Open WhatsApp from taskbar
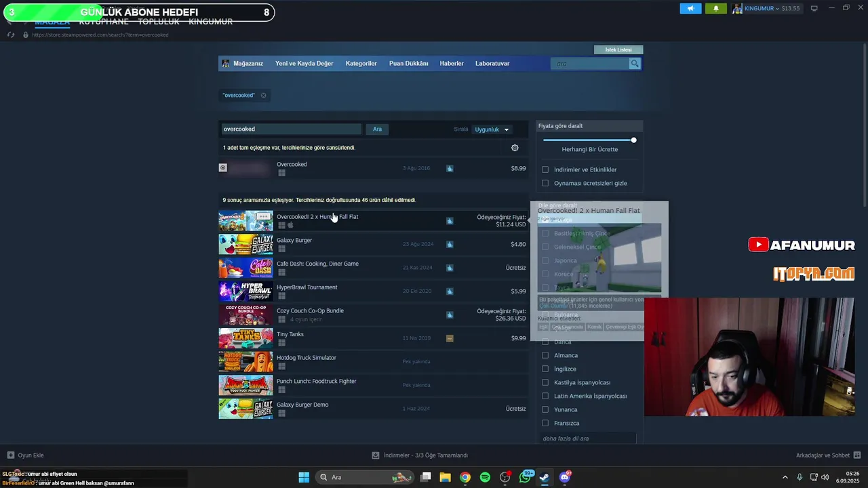Viewport: 868px width, 488px height. pyautogui.click(x=526, y=477)
